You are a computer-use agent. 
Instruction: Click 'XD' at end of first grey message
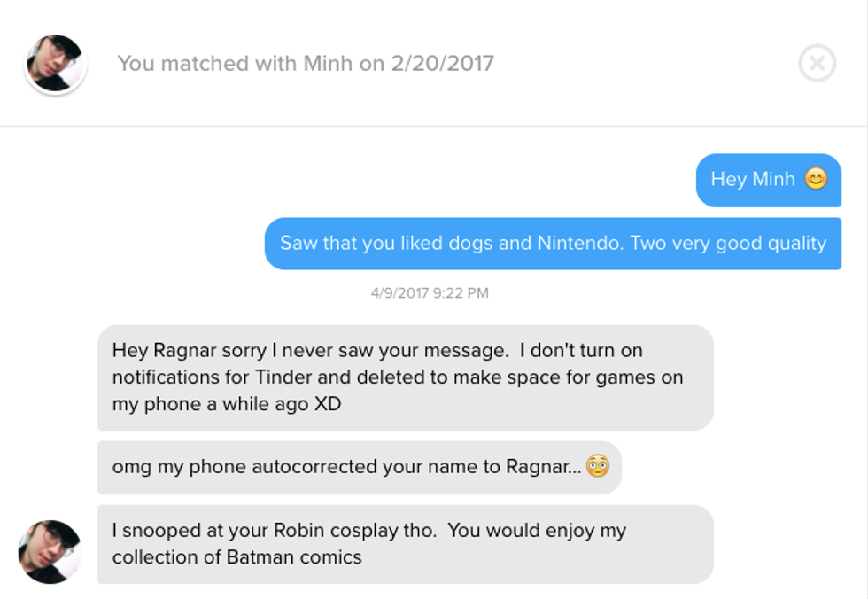click(329, 404)
